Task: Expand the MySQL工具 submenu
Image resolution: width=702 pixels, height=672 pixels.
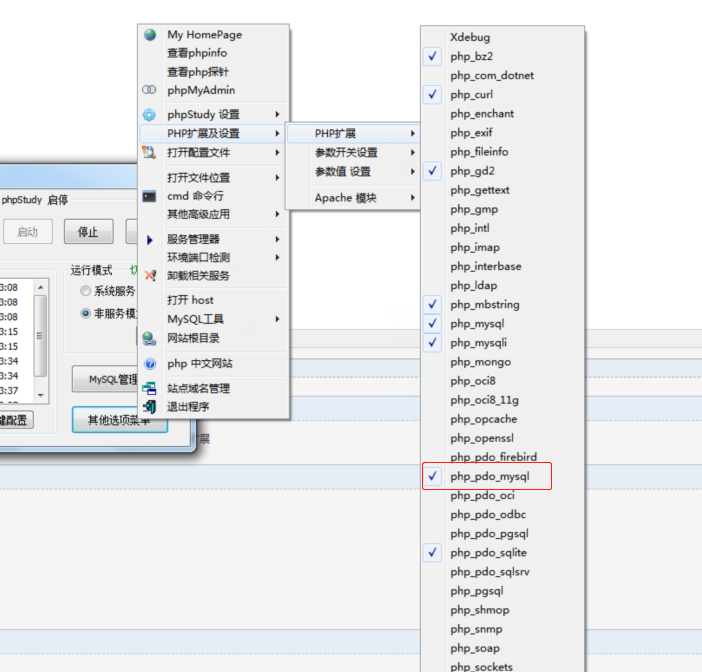Action: [x=278, y=319]
